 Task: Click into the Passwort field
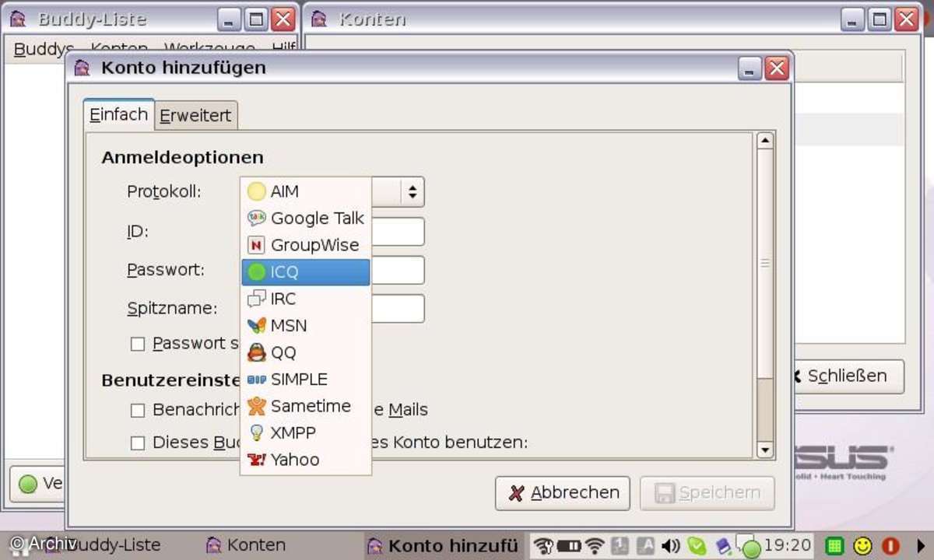[x=397, y=271]
